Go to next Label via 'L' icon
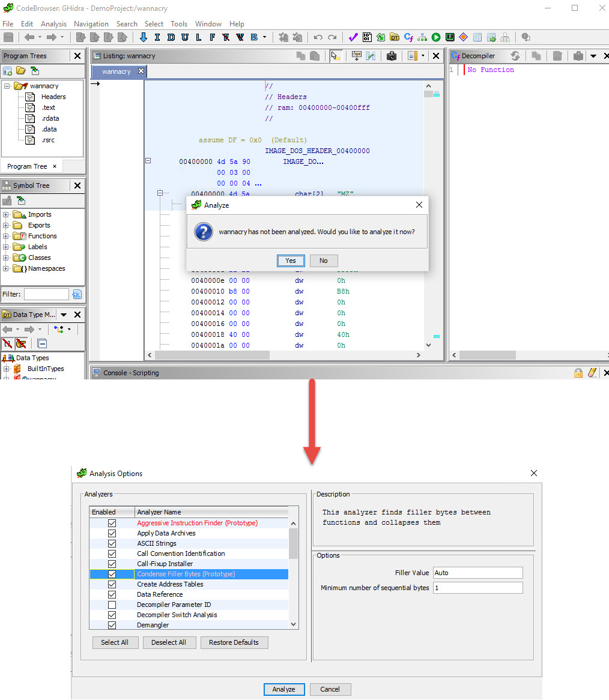Screen dimensions: 609x700 [x=199, y=37]
